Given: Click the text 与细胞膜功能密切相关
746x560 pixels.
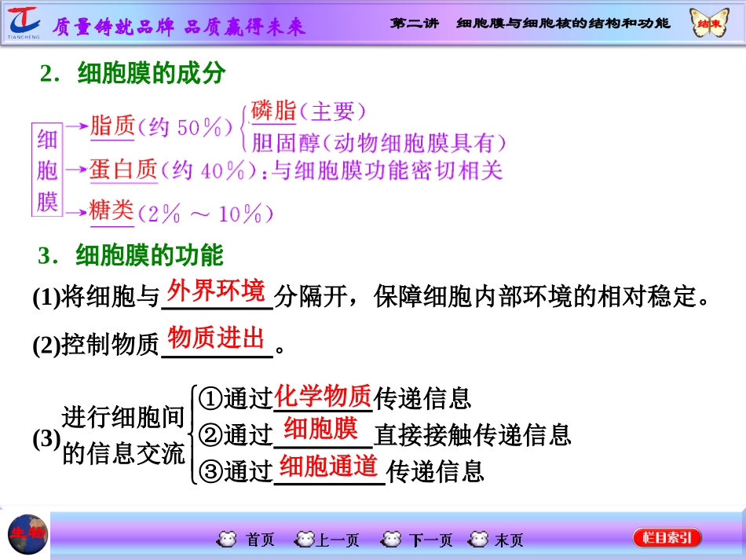Looking at the screenshot, I should [x=387, y=170].
